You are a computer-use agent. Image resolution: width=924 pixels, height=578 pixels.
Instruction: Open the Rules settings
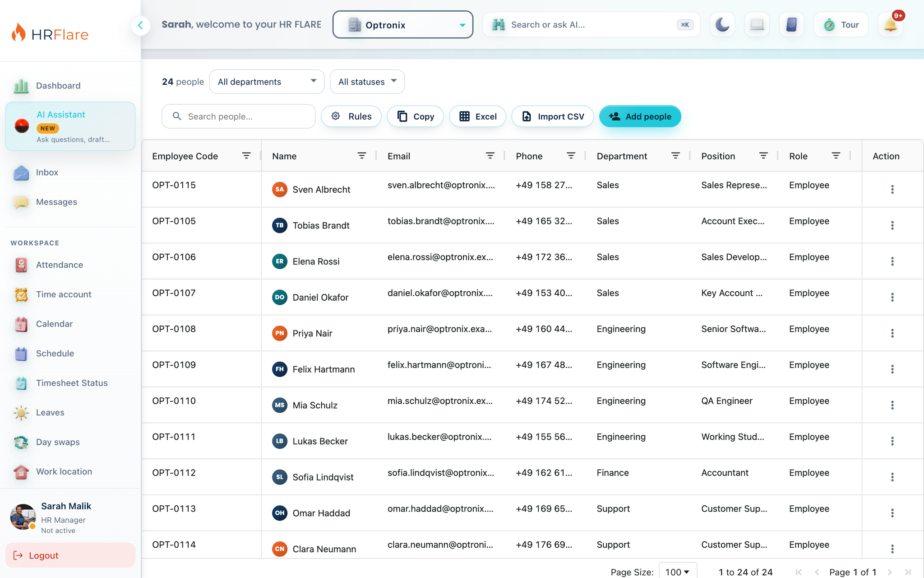351,117
